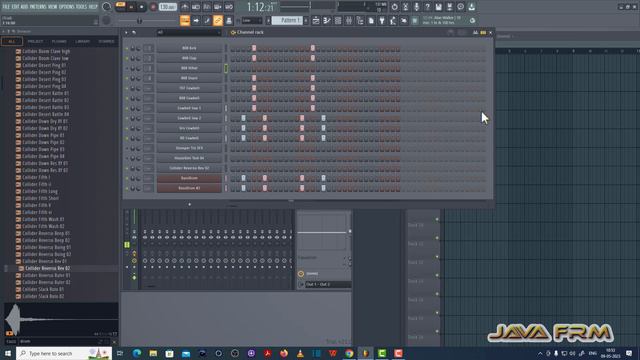
Task: Click the 130 BPM tempo field
Action: coord(167,7)
